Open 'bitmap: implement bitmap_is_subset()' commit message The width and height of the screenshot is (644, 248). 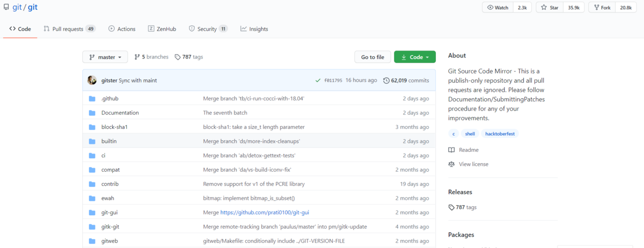tap(249, 198)
